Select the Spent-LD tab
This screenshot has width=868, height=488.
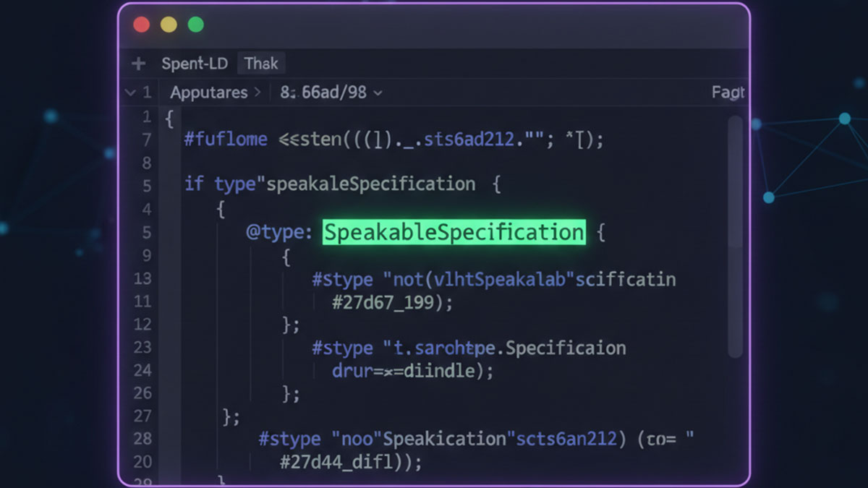194,63
